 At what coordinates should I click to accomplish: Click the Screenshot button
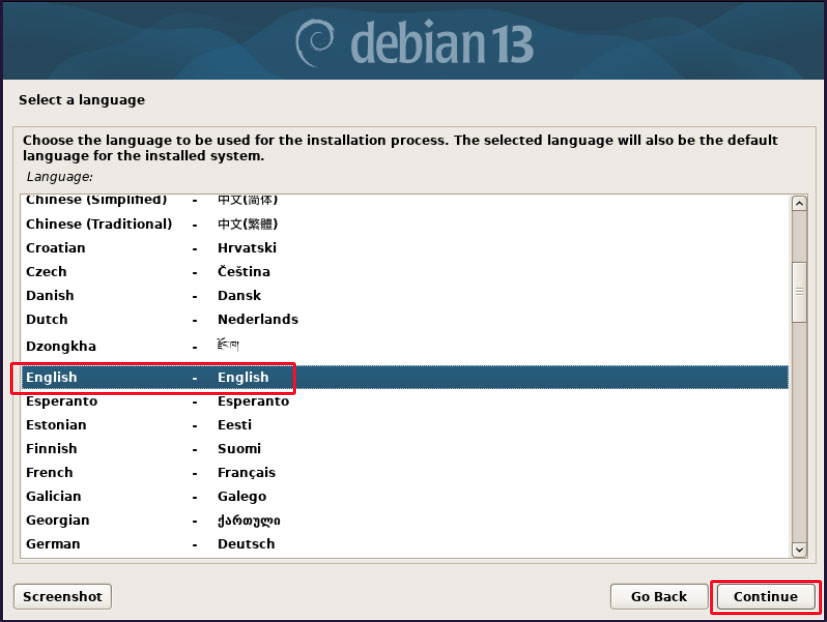coord(62,597)
